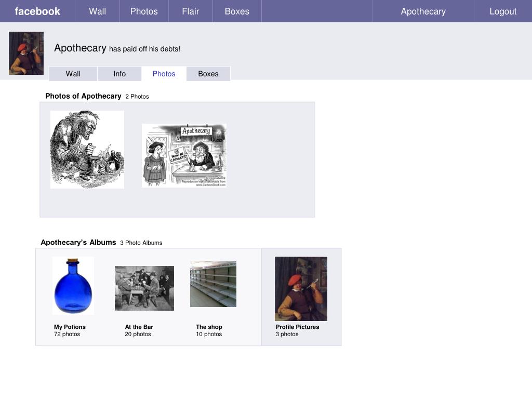Click the '20 photos' count text
The width and height of the screenshot is (532, 399).
tap(138, 334)
